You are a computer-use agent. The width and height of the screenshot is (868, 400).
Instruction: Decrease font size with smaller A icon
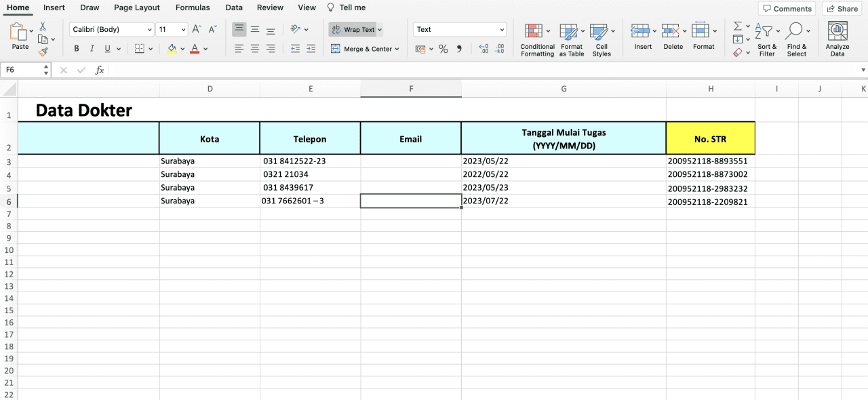tap(212, 29)
